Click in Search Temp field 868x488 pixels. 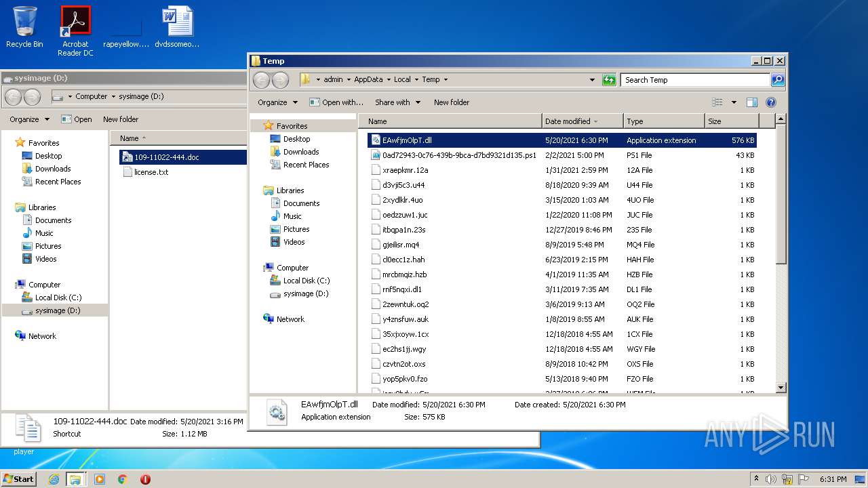point(696,80)
